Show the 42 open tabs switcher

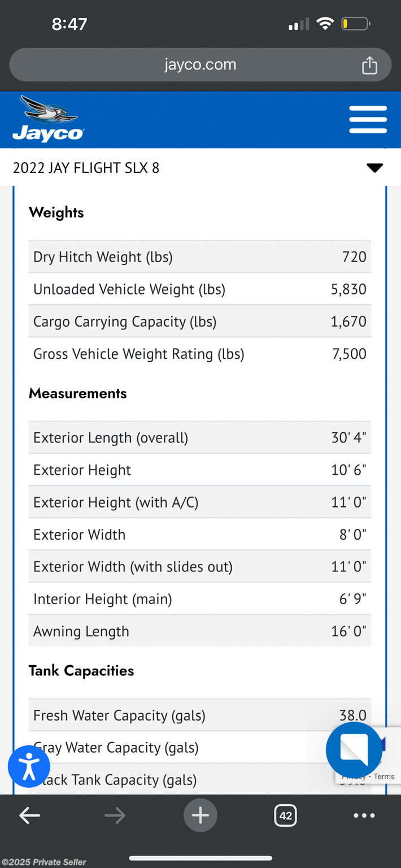[285, 815]
